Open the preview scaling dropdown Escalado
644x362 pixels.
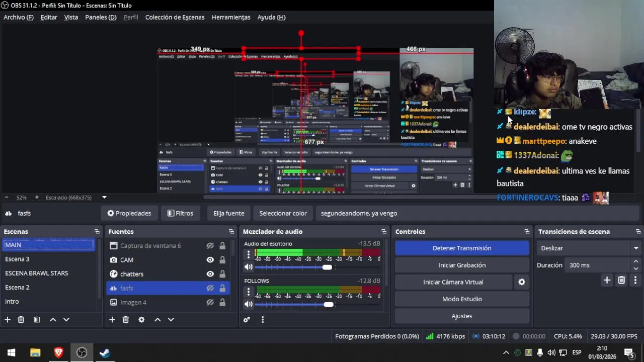pos(76,198)
